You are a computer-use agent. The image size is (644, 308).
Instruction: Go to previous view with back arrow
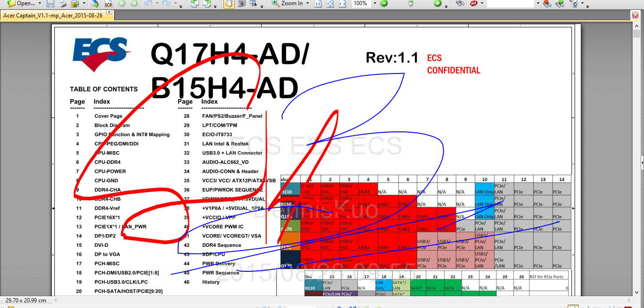point(122,3)
